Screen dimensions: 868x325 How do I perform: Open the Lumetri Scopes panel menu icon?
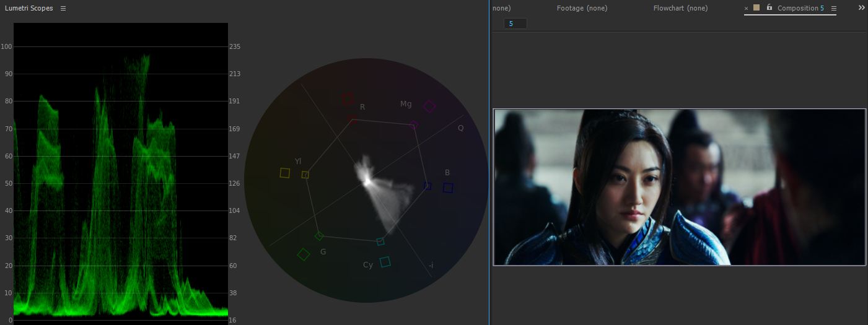click(63, 8)
